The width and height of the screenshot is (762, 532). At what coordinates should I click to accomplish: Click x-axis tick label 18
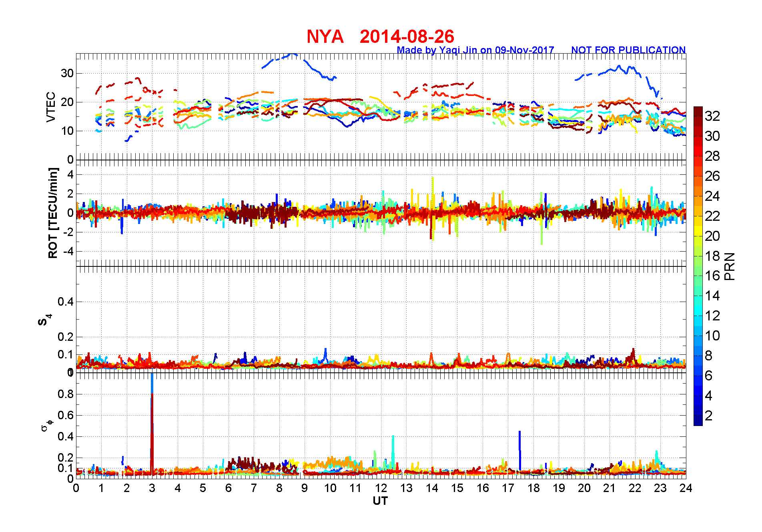click(533, 488)
